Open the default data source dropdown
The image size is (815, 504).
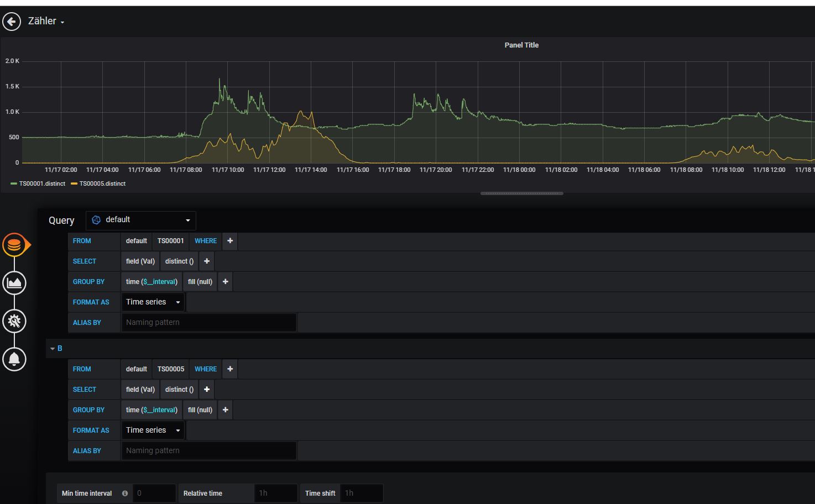(141, 220)
